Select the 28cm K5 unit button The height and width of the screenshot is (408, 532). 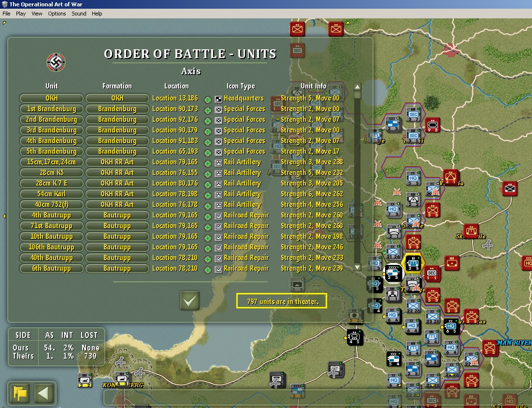pos(52,173)
